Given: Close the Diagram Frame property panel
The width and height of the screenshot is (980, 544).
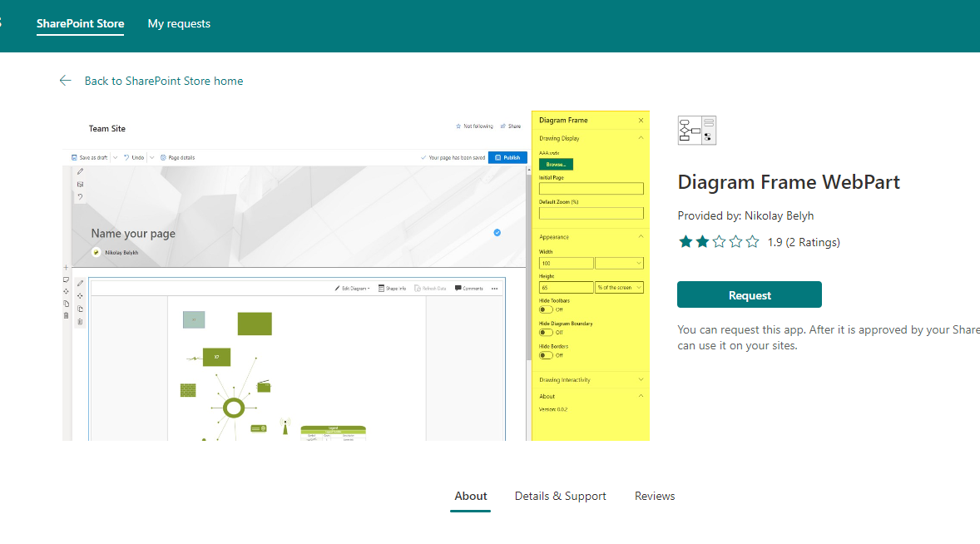Looking at the screenshot, I should point(641,120).
